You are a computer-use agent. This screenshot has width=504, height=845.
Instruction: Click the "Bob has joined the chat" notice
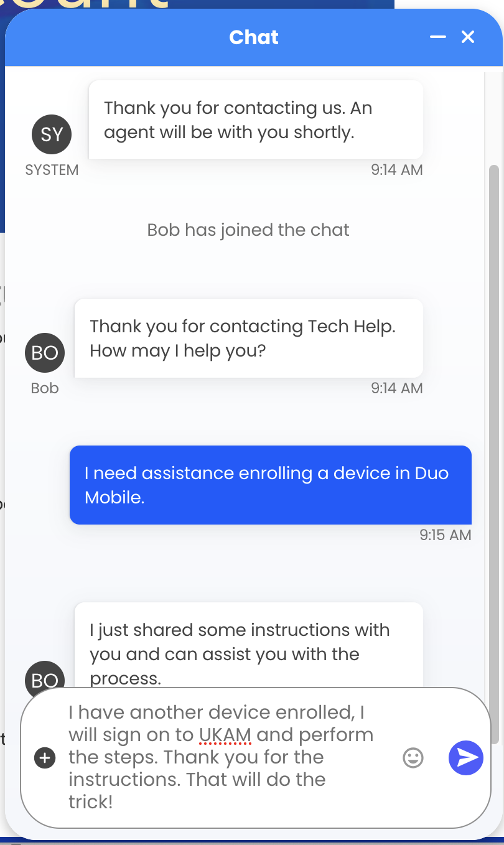[x=248, y=230]
